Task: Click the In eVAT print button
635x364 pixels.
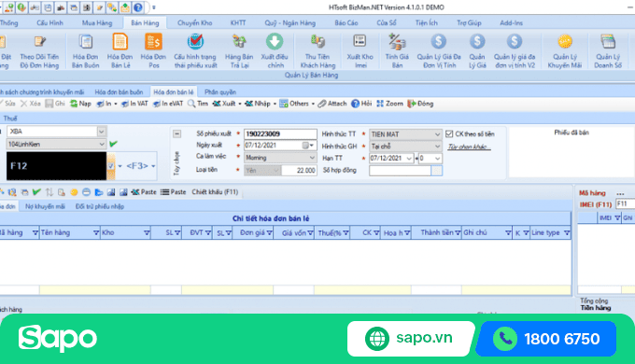Action: (x=168, y=104)
